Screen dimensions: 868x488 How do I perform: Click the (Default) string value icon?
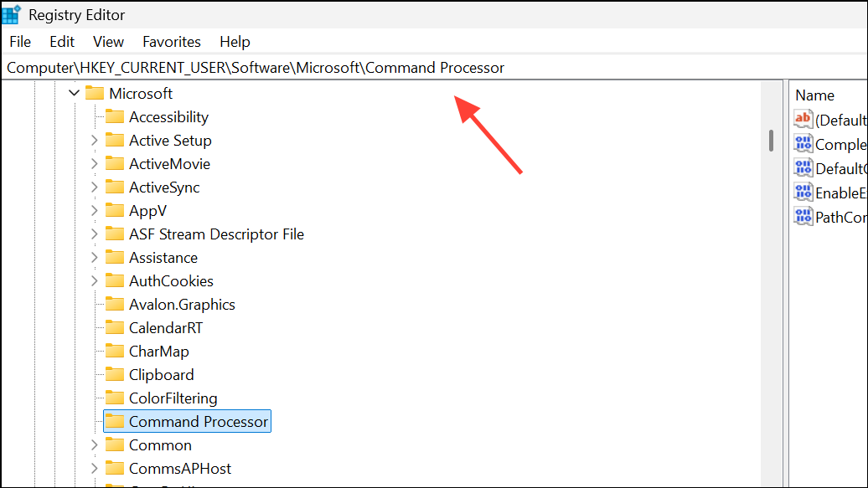[803, 119]
